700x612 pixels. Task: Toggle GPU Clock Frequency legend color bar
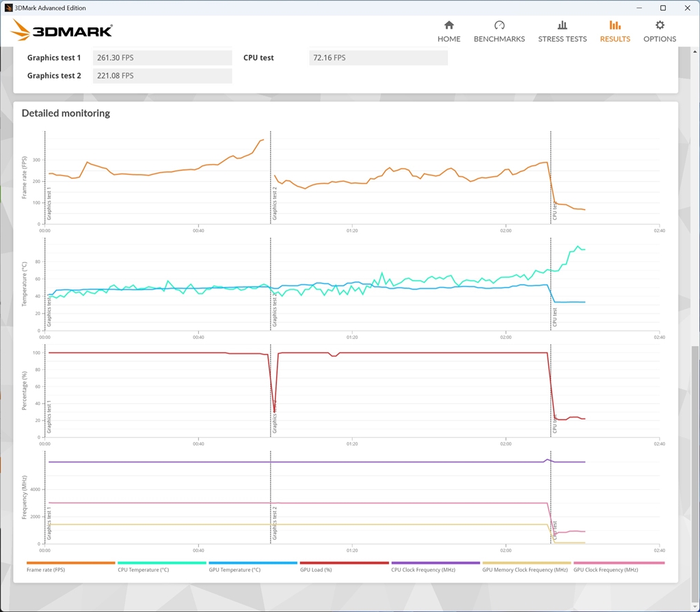(x=619, y=563)
